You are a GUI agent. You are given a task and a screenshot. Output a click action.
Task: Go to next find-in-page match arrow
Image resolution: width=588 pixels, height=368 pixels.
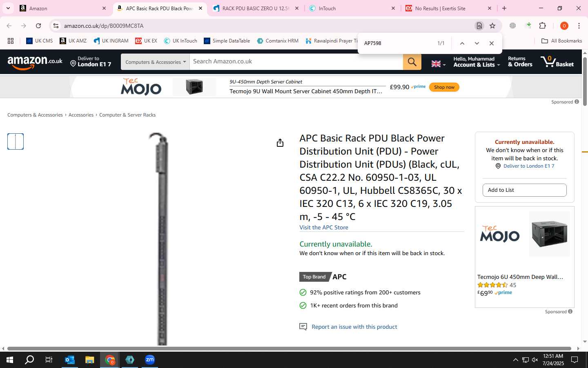tap(477, 43)
